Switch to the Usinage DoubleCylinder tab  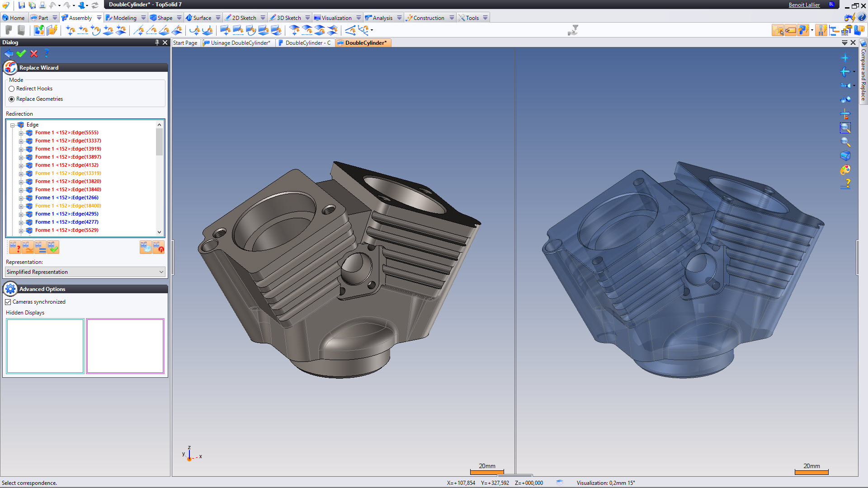[x=240, y=43]
